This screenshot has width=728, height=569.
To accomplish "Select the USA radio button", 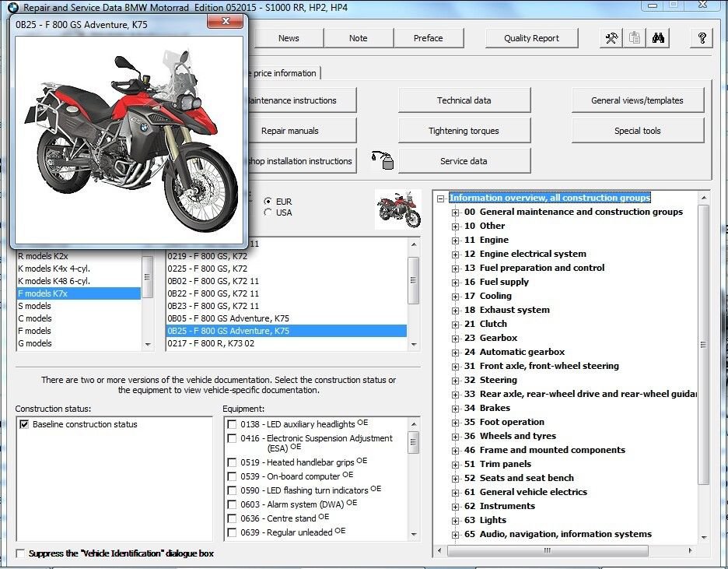I will pyautogui.click(x=268, y=212).
